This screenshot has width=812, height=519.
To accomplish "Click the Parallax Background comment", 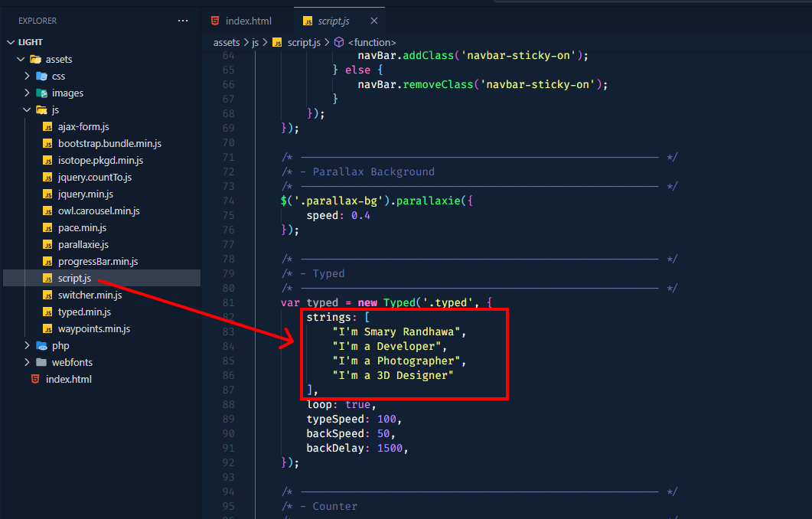I will (373, 172).
